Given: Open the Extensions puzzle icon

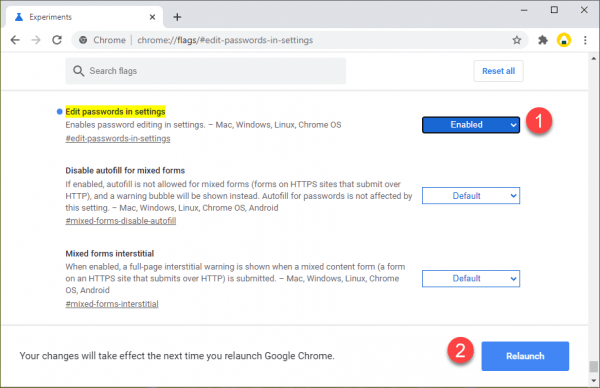Looking at the screenshot, I should (x=543, y=40).
